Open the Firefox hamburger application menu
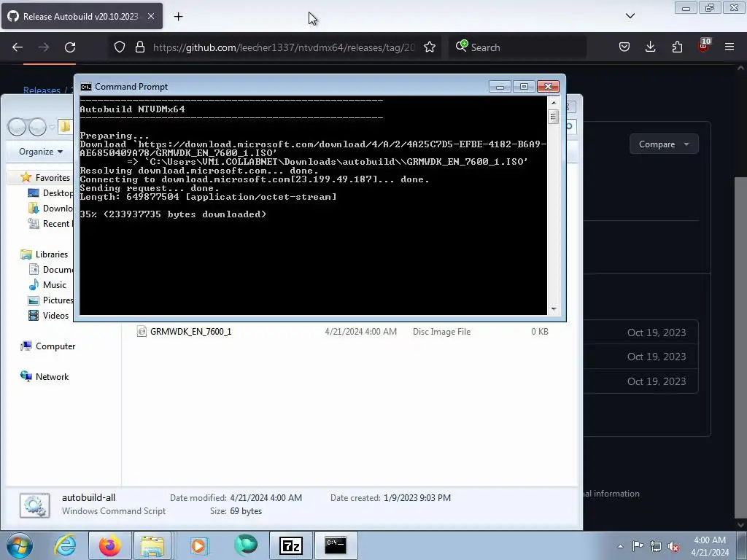This screenshot has height=560, width=747. pos(729,47)
